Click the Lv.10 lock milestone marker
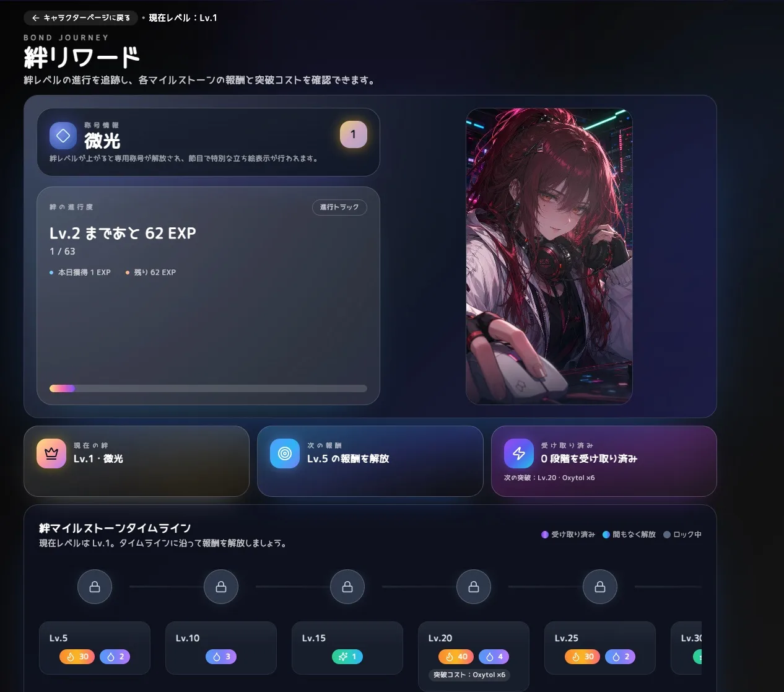784x692 pixels. pyautogui.click(x=221, y=587)
